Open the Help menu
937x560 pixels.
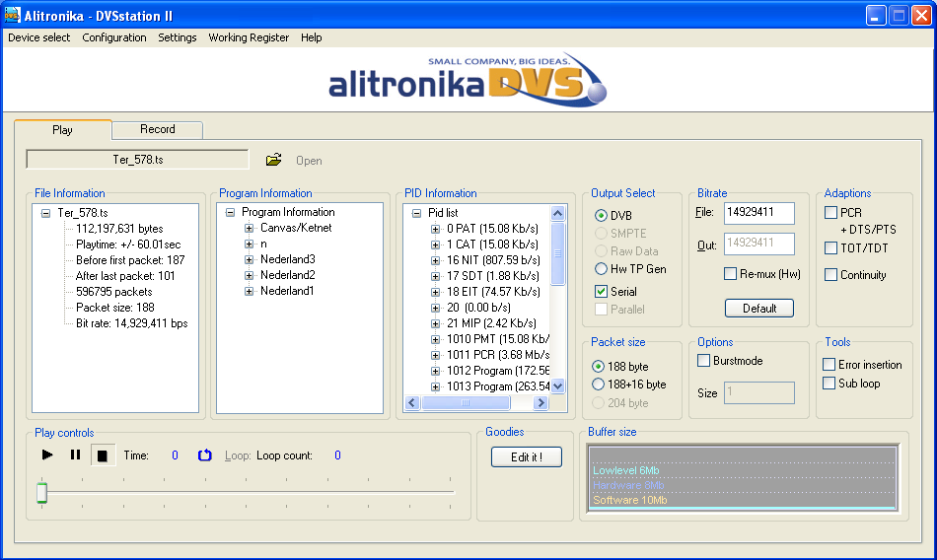point(312,37)
